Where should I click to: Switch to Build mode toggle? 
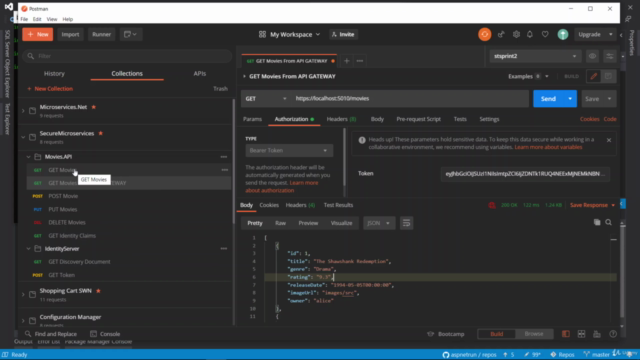[496, 334]
